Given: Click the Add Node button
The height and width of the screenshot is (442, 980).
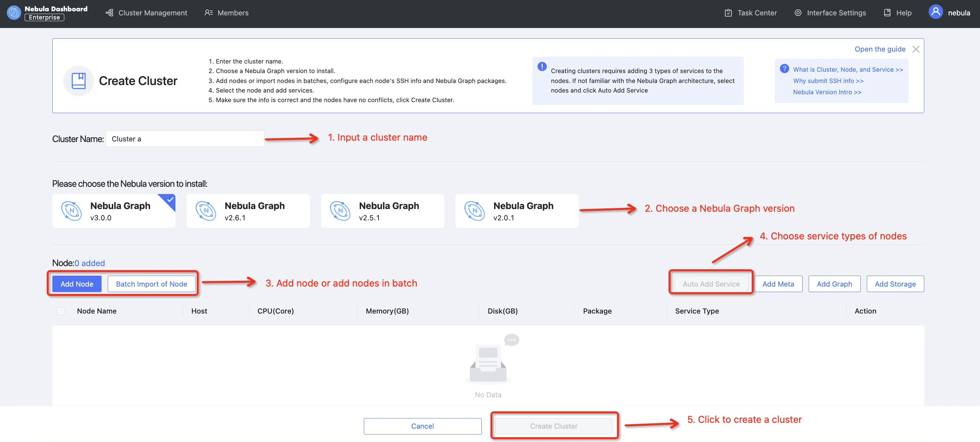Looking at the screenshot, I should 77,284.
